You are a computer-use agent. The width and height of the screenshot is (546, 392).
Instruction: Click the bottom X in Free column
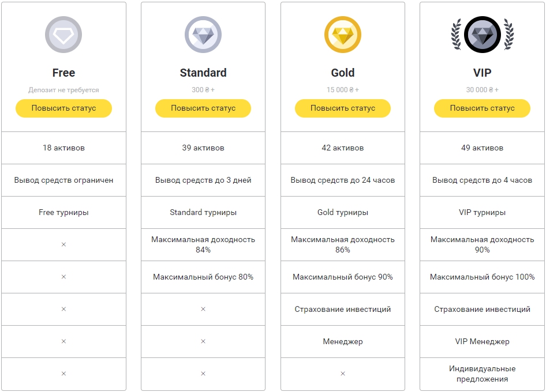click(x=63, y=374)
